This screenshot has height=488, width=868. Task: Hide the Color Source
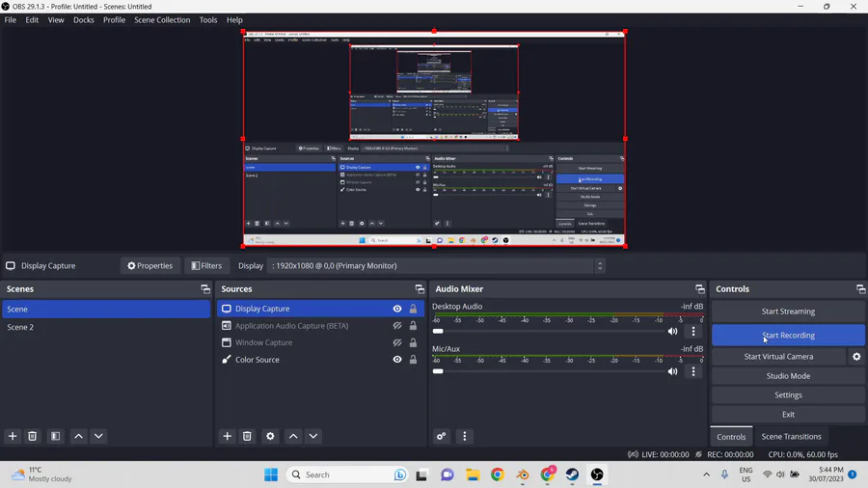point(397,359)
